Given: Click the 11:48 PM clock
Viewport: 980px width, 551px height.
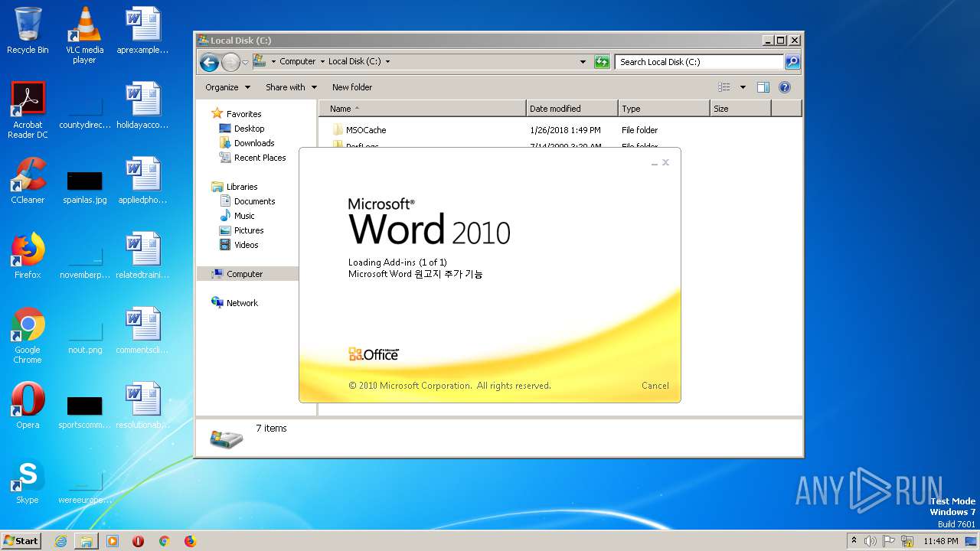Looking at the screenshot, I should pos(941,541).
